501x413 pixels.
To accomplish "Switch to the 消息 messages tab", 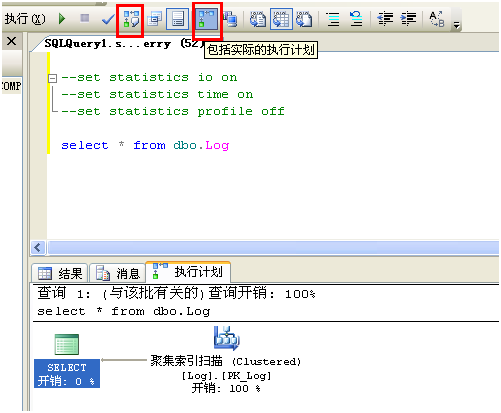I will [x=117, y=273].
